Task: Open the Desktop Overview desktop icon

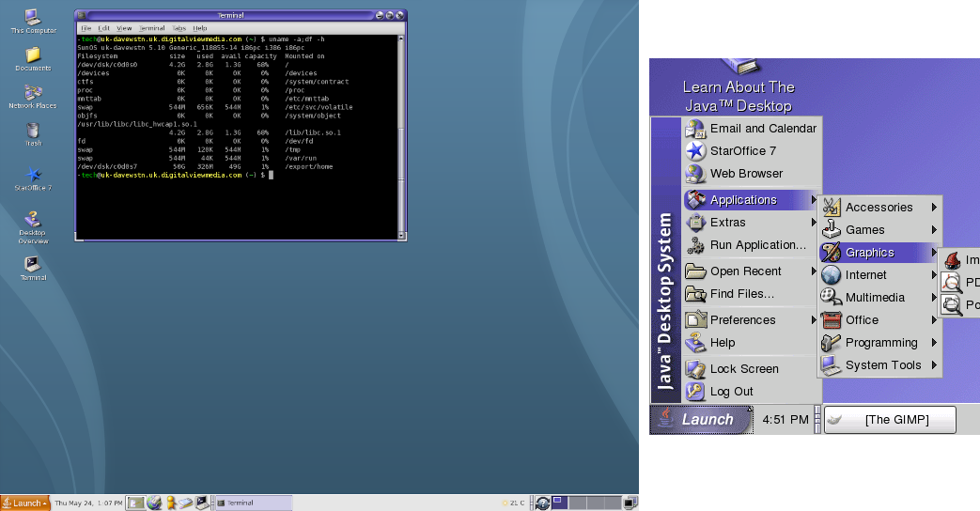Action: (33, 218)
